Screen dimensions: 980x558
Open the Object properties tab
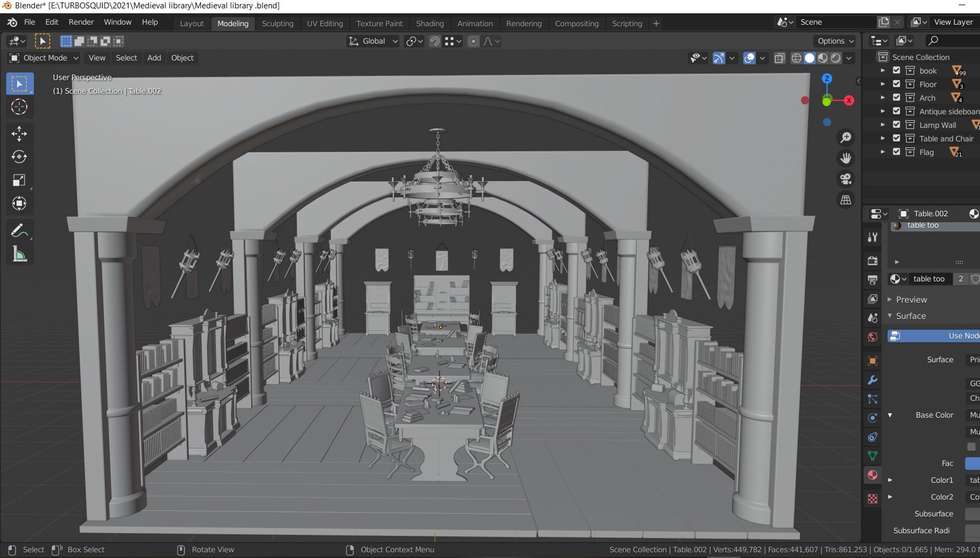click(x=872, y=361)
